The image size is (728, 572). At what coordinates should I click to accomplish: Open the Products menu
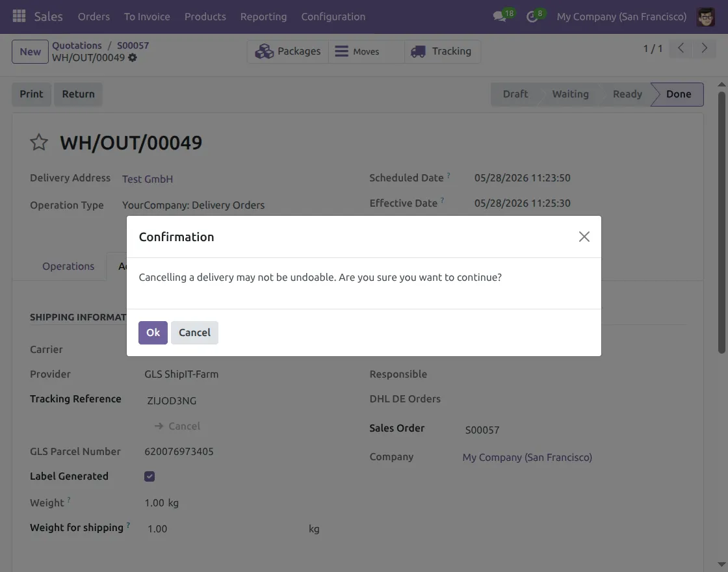[x=205, y=17]
